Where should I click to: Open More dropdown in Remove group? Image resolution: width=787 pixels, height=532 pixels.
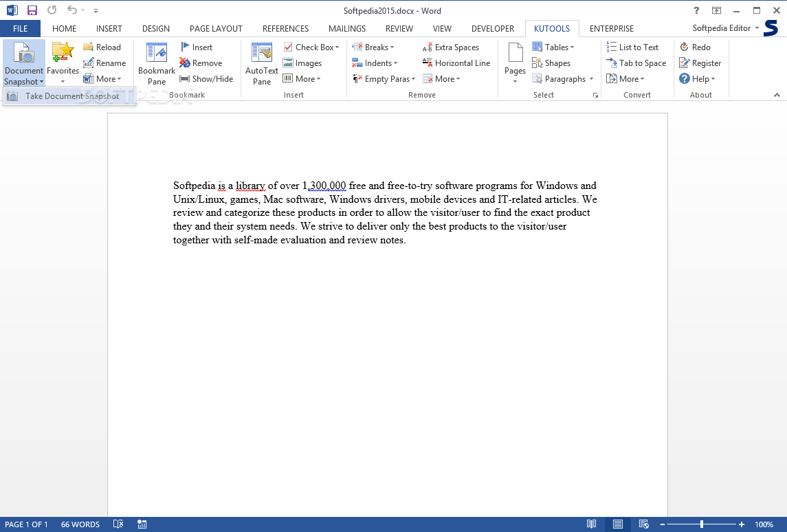point(442,79)
